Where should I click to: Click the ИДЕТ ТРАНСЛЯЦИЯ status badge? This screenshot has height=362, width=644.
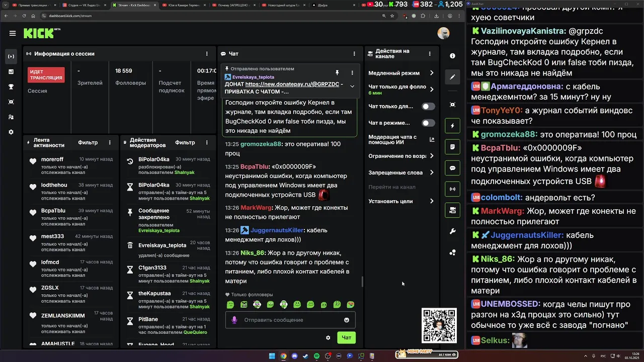(x=46, y=75)
